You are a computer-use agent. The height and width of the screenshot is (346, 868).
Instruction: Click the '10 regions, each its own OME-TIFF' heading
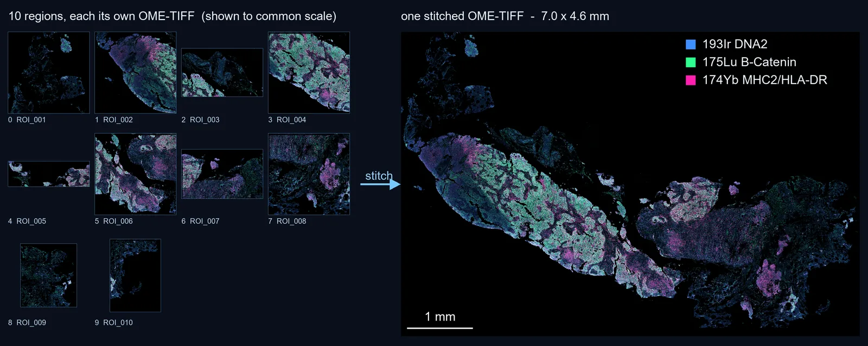[101, 16]
